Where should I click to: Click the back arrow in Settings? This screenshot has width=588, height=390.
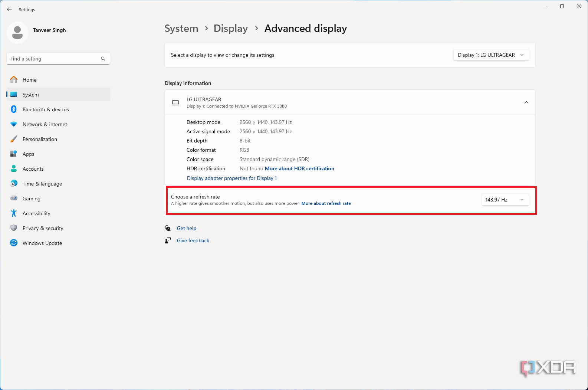tap(9, 9)
